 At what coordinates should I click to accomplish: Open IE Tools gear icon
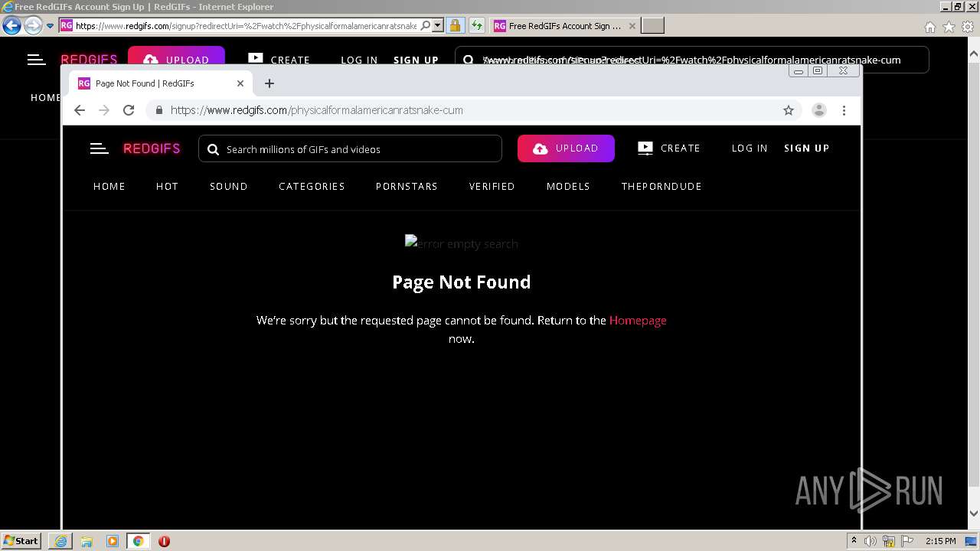click(967, 27)
